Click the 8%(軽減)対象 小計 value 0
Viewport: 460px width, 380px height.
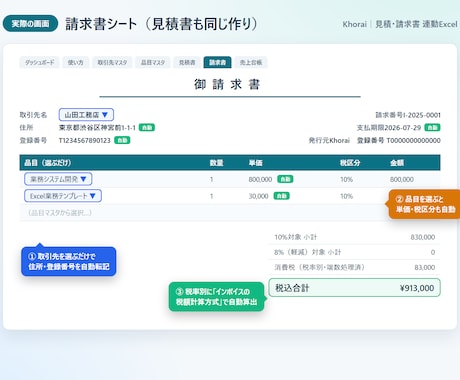pos(433,252)
